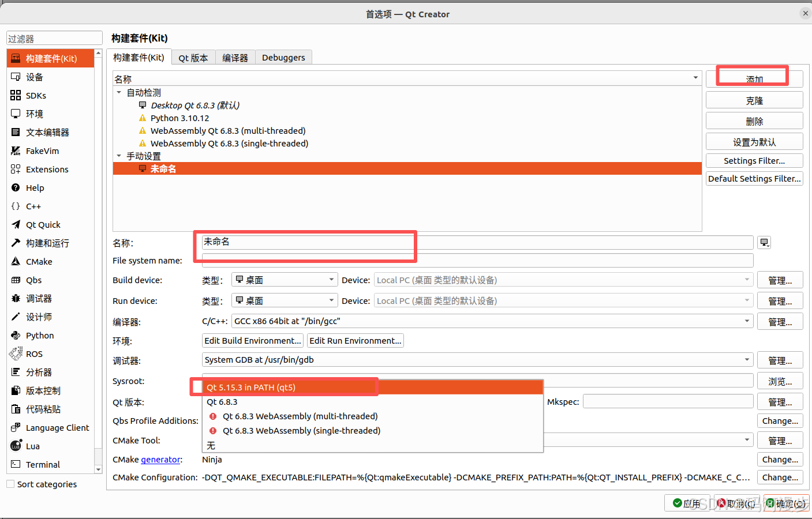The height and width of the screenshot is (519, 812).
Task: Switch to the Debuggers tab
Action: pyautogui.click(x=283, y=58)
